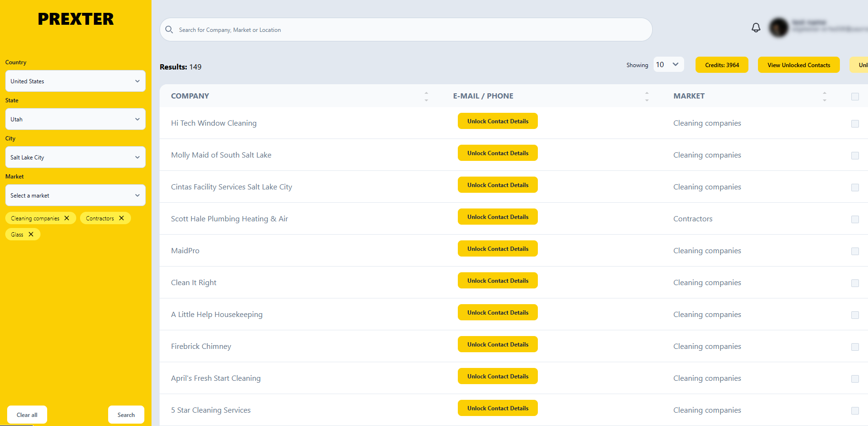This screenshot has width=868, height=426.
Task: Expand the State dropdown showing Utah
Action: pos(75,119)
